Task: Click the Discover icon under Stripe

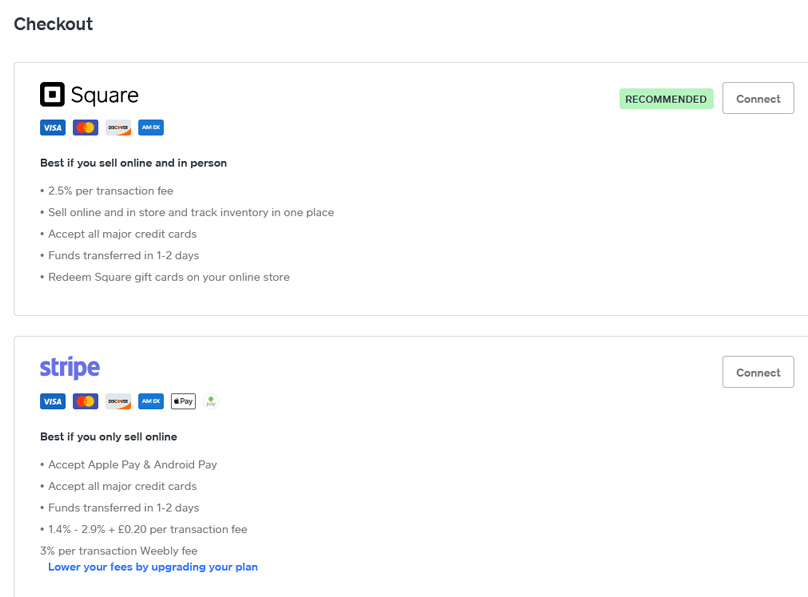Action: coord(118,401)
